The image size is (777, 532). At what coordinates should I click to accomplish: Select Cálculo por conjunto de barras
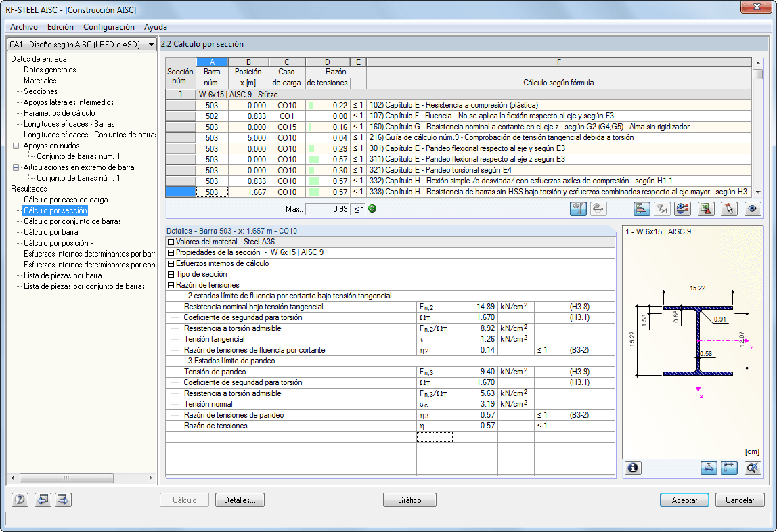click(73, 222)
